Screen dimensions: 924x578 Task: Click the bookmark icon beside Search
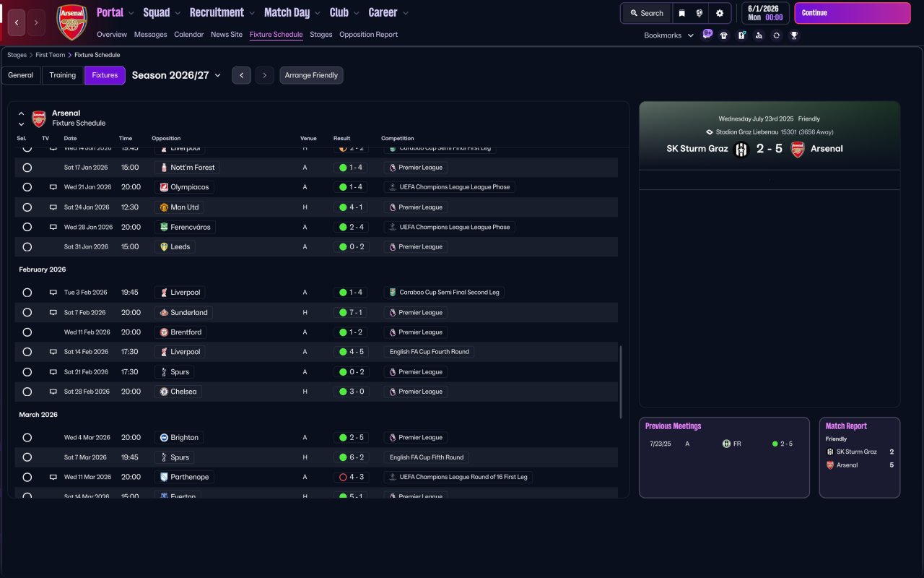(681, 13)
